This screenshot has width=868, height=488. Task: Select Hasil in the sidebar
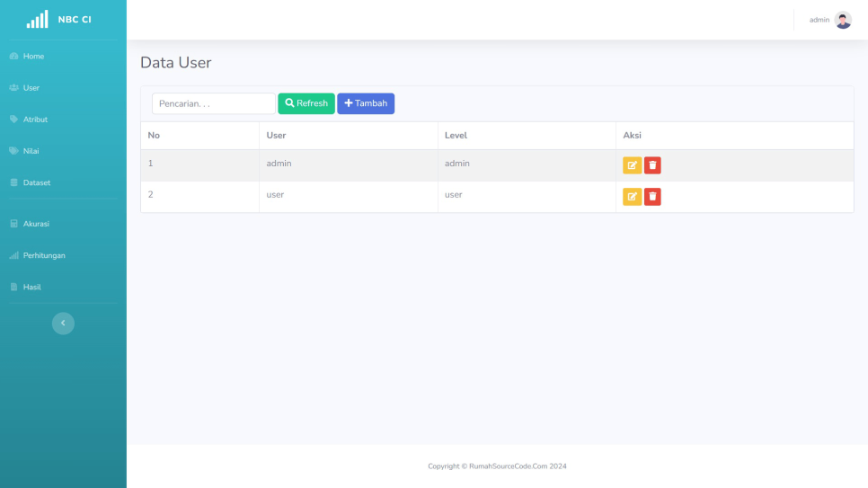[31, 287]
